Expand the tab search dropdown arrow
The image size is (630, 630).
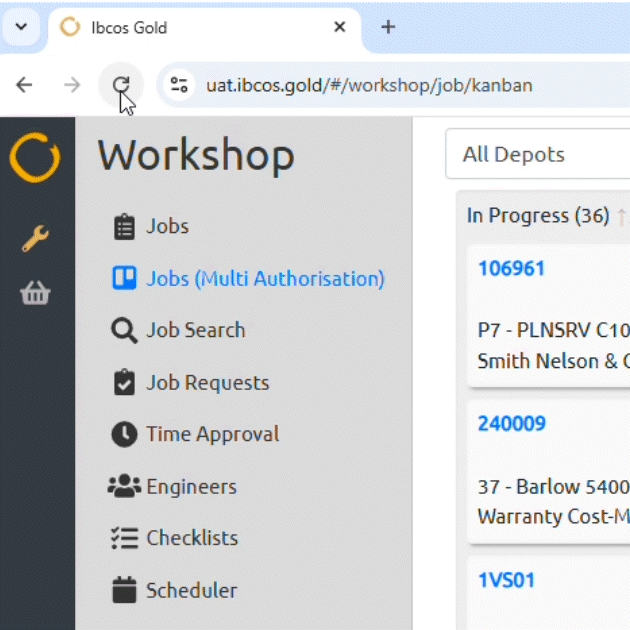[x=21, y=27]
